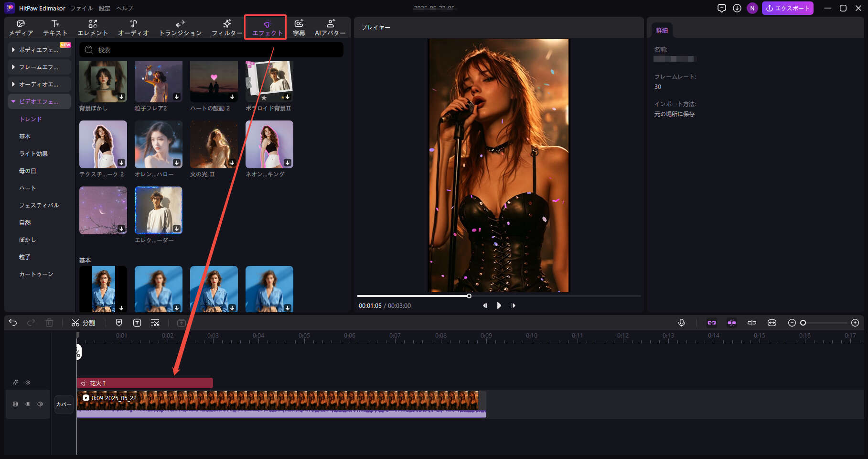
Task: Click the marker icon in timeline toolbar
Action: click(x=119, y=323)
